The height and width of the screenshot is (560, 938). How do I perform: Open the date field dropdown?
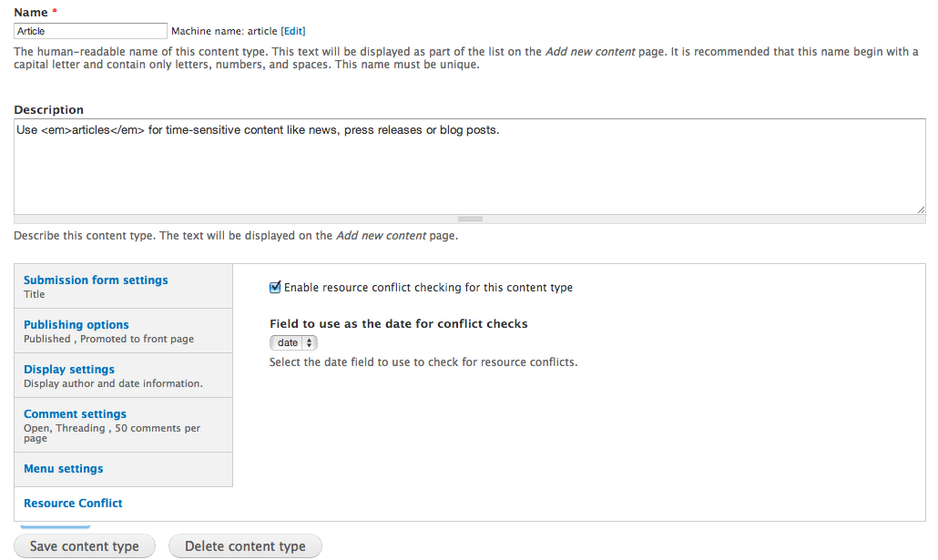(288, 343)
